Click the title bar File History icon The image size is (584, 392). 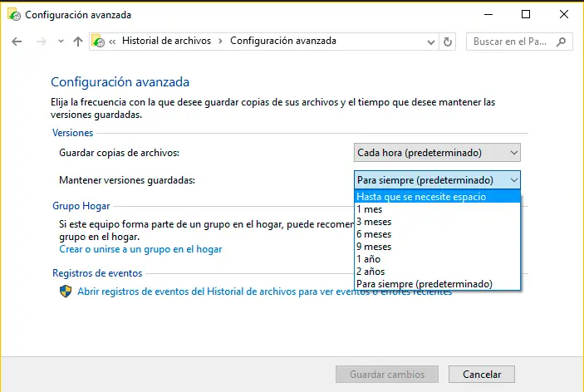pos(12,14)
